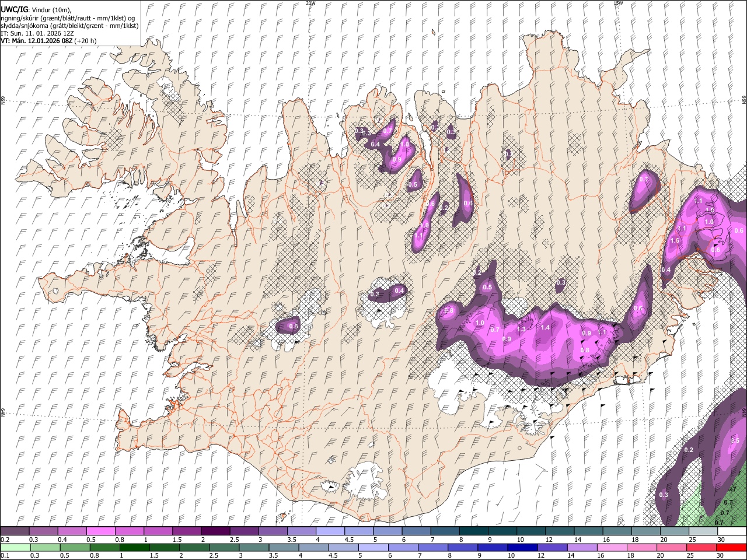Click the bright red 30 swatch in the lower legend row
This screenshot has height=560, width=747.
(731, 547)
